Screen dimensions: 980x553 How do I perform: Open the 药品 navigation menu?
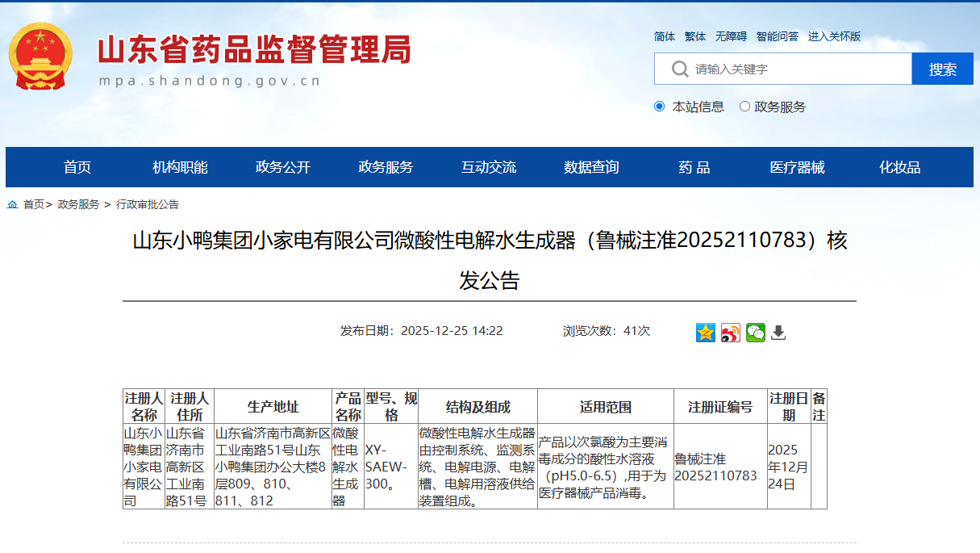click(693, 167)
